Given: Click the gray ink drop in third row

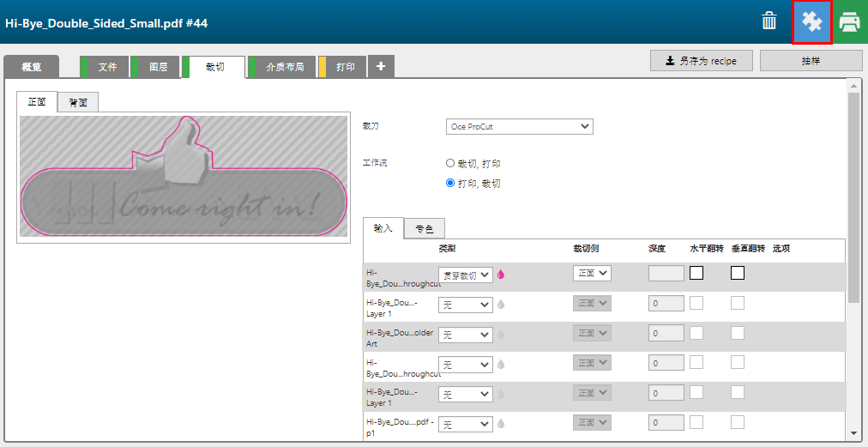Looking at the screenshot, I should coord(501,334).
